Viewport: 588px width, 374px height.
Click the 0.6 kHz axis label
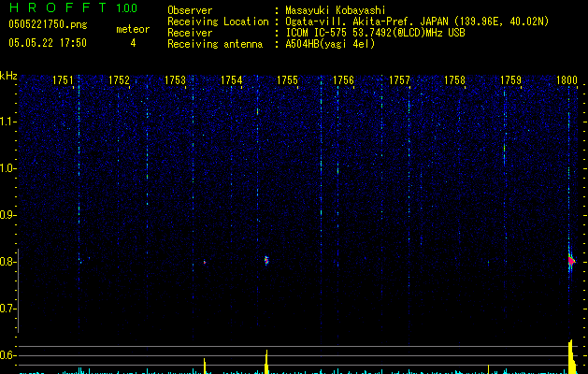click(7, 355)
